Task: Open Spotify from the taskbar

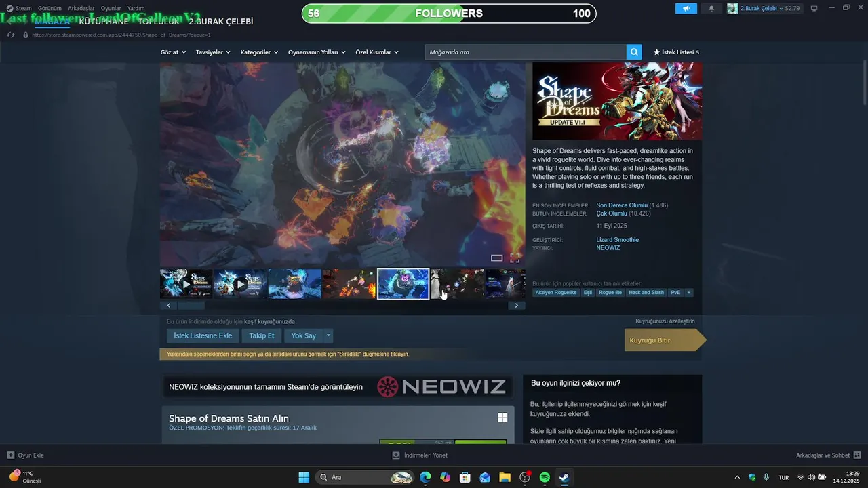Action: point(545,477)
